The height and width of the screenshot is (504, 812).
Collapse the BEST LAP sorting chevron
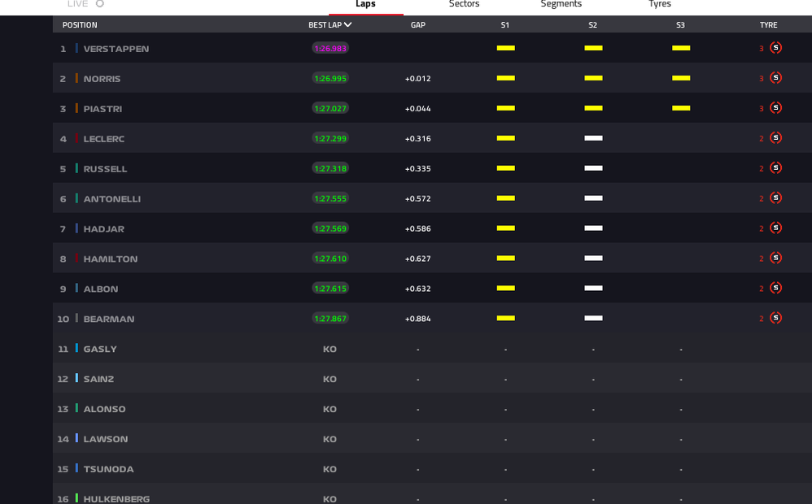(348, 24)
